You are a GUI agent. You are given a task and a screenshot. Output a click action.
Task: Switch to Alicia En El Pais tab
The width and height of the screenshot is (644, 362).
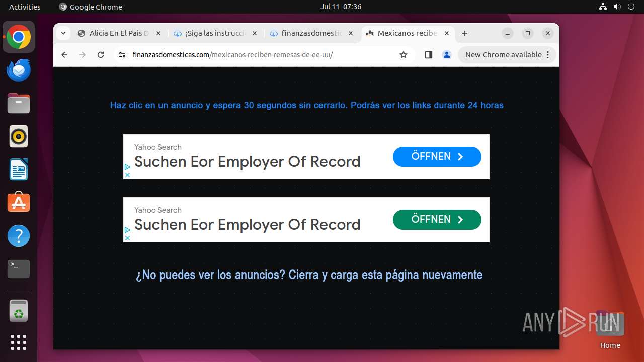click(x=119, y=33)
